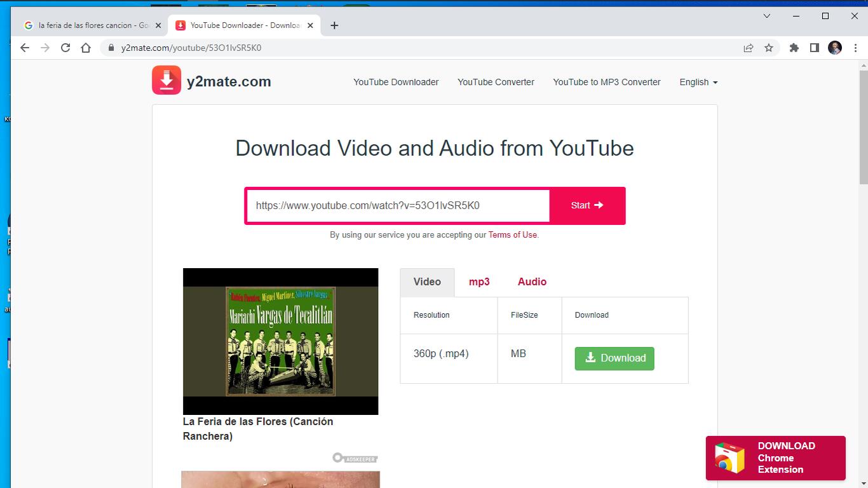Download the 360p mp4 video
The image size is (868, 488).
(x=614, y=358)
